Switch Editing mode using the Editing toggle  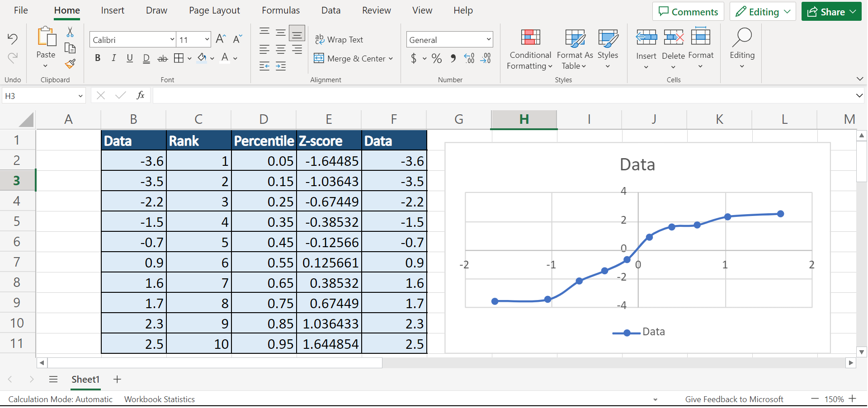click(762, 11)
